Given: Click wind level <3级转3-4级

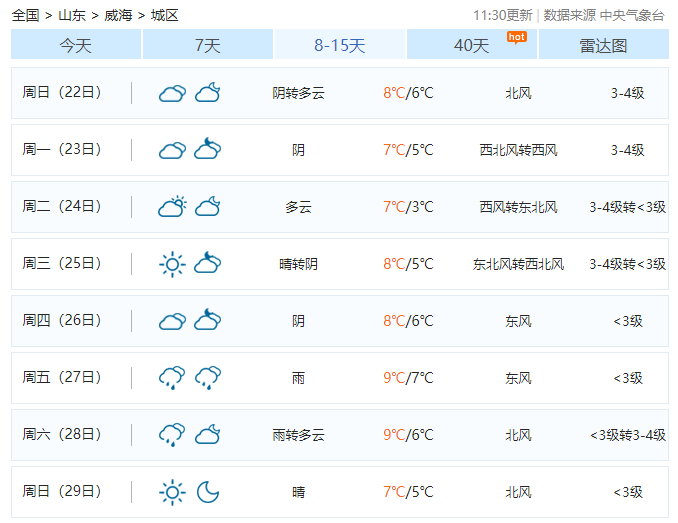Looking at the screenshot, I should [628, 435].
